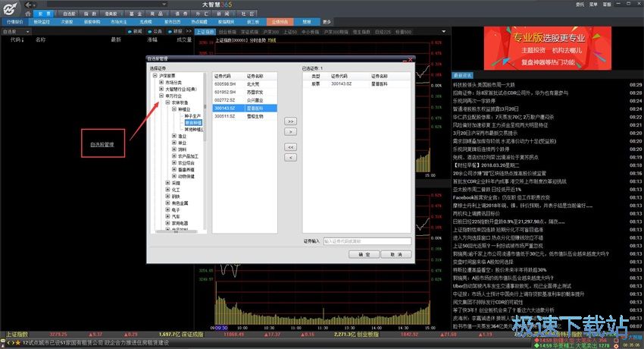Viewport: 644px width, 349px height.
Task: Collapse the 沪深股票 tree root
Action: coord(155,76)
